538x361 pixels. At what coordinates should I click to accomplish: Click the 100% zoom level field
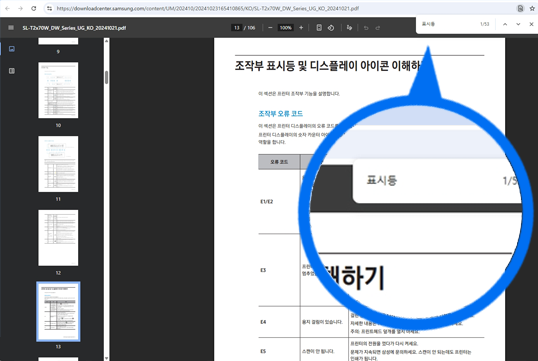[x=285, y=28]
